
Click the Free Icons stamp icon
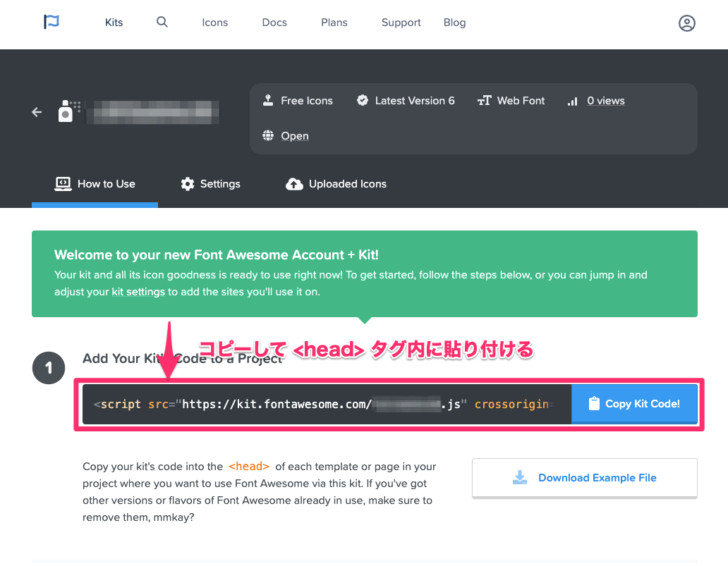pyautogui.click(x=268, y=100)
